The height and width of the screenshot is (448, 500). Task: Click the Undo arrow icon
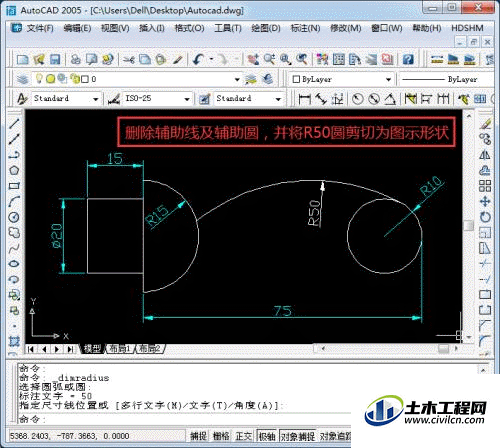pyautogui.click(x=199, y=59)
